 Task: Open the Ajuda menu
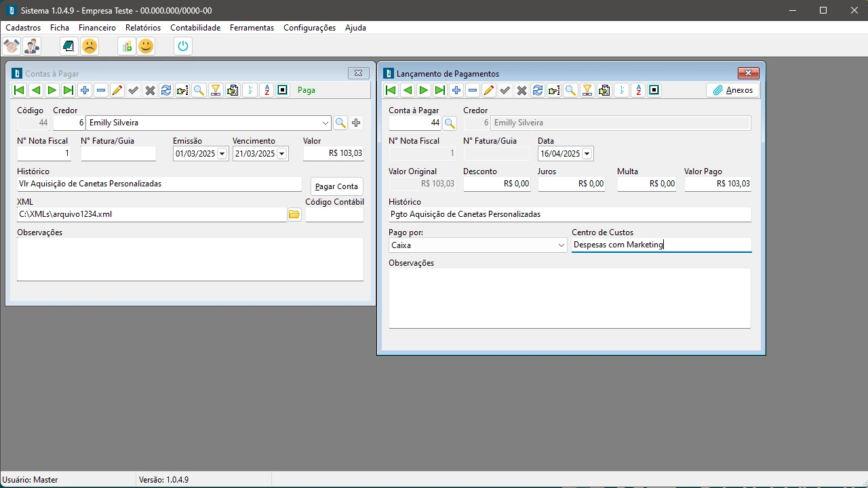tap(355, 28)
